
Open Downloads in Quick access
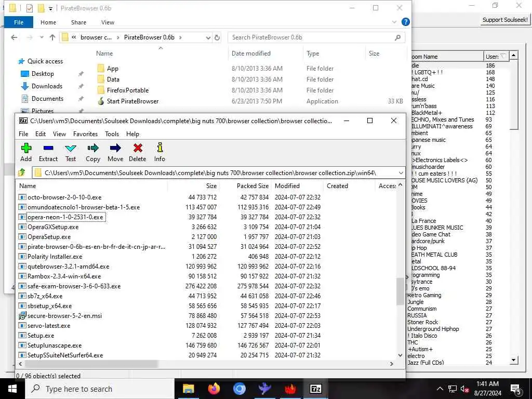(x=47, y=86)
